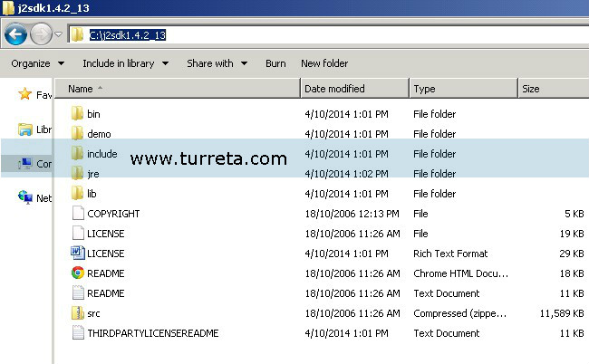Click the src file name

pos(93,313)
